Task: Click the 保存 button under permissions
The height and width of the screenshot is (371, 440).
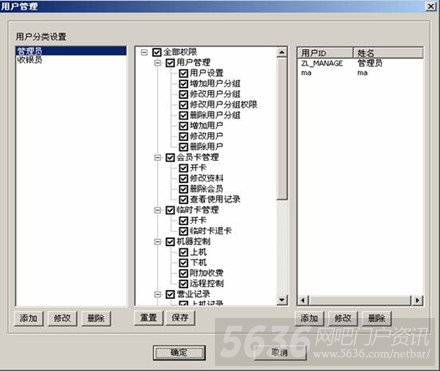Action: pos(180,318)
